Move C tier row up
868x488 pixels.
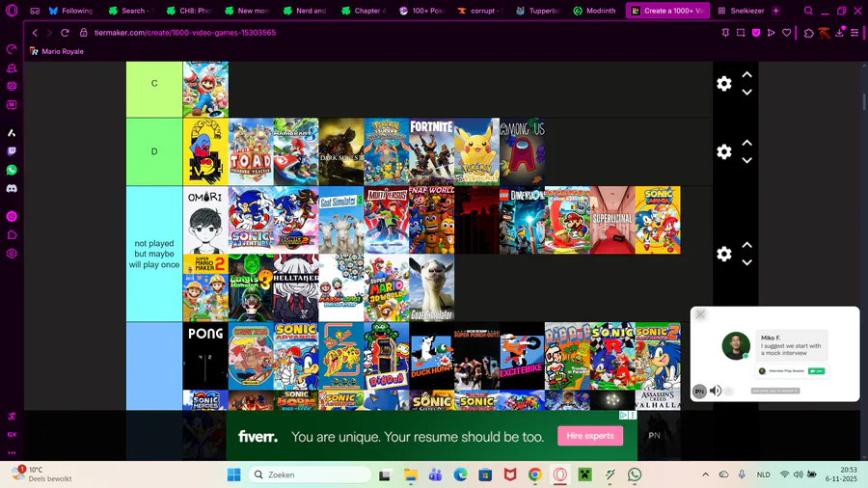pyautogui.click(x=746, y=74)
